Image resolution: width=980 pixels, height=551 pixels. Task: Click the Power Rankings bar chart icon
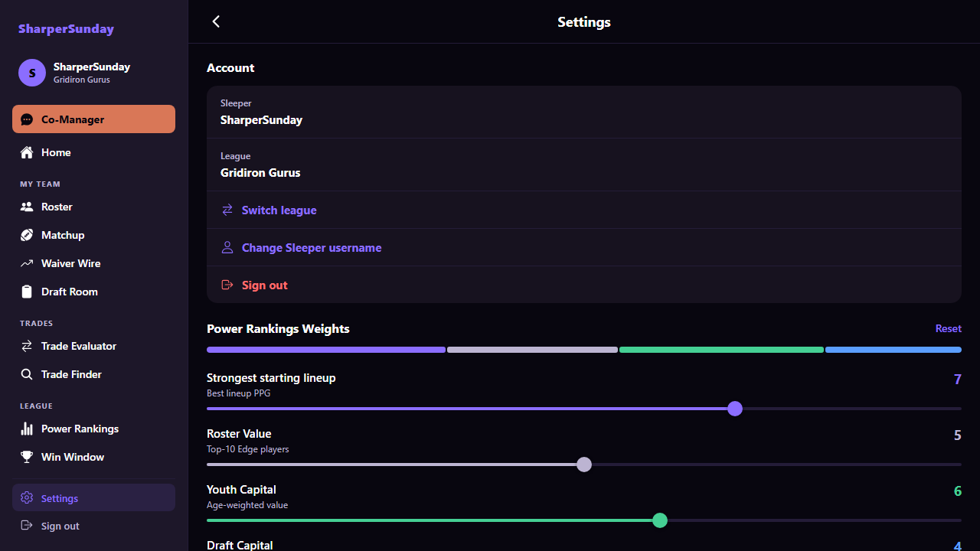[27, 429]
